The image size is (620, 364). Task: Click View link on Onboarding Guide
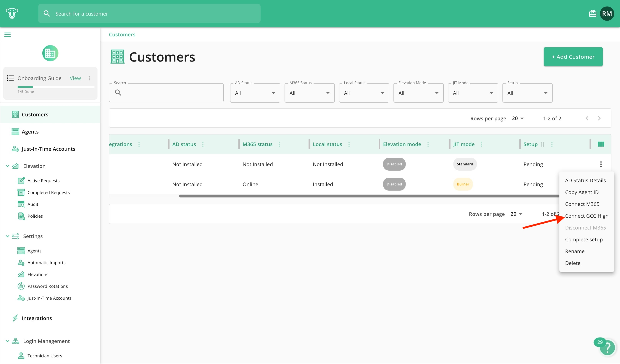[x=75, y=78]
